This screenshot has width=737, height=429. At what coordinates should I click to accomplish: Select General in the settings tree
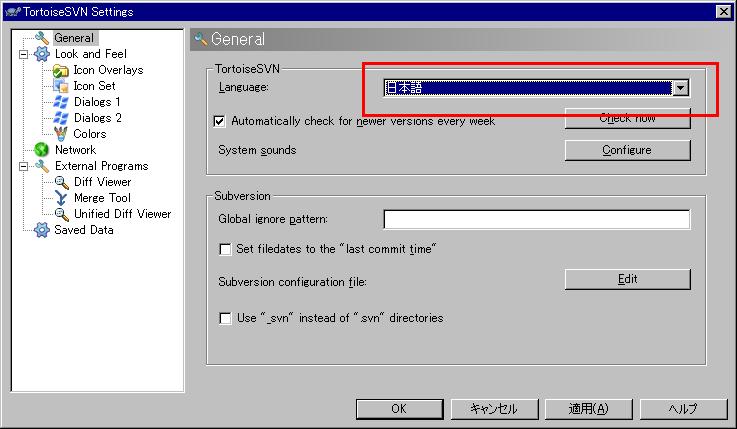tap(74, 38)
